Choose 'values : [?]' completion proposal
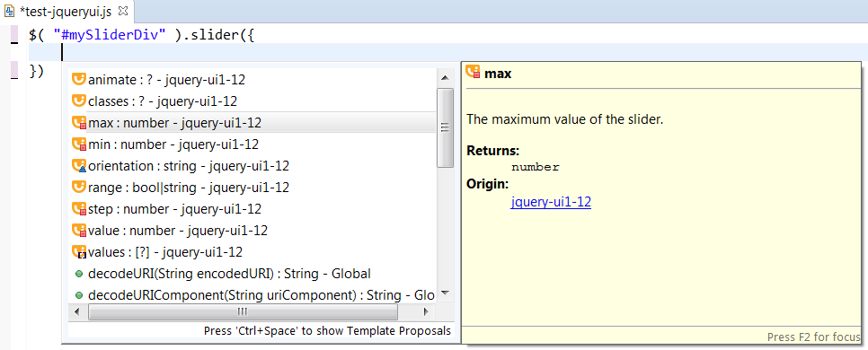Image resolution: width=868 pixels, height=350 pixels. click(x=253, y=252)
